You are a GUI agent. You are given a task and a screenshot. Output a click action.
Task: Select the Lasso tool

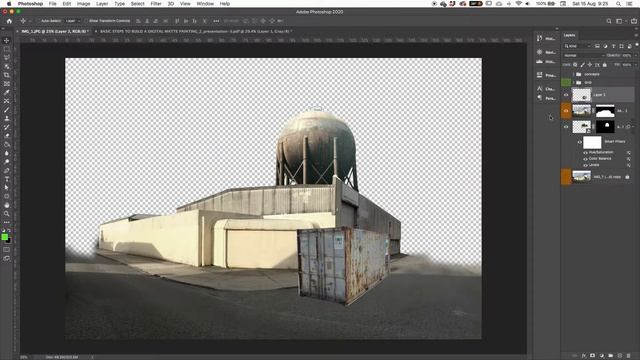7,58
